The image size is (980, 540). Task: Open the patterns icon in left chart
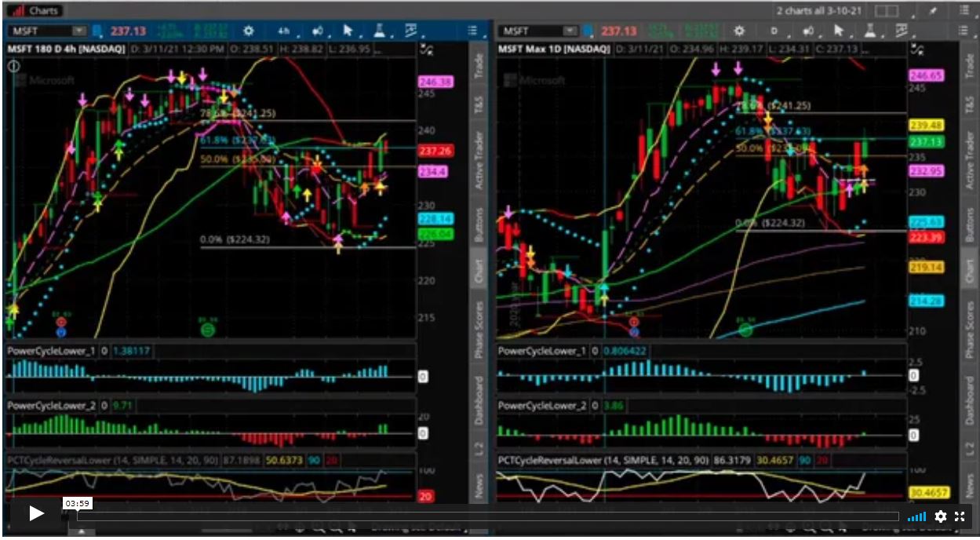(x=411, y=31)
